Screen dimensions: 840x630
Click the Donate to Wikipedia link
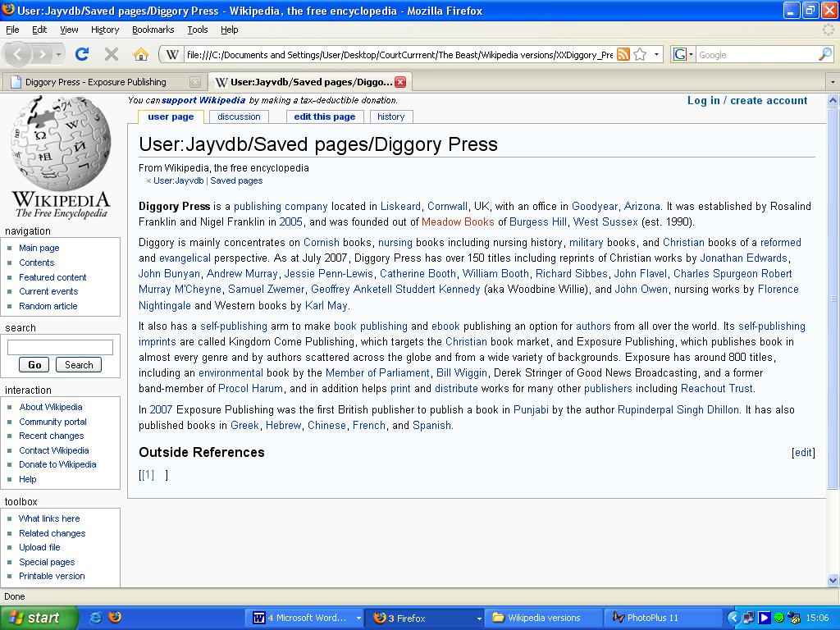coord(58,464)
